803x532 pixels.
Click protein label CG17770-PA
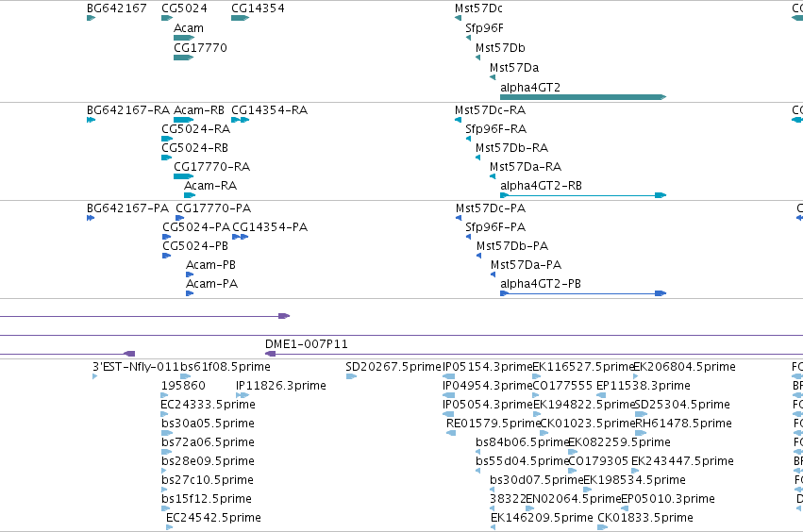[213, 208]
